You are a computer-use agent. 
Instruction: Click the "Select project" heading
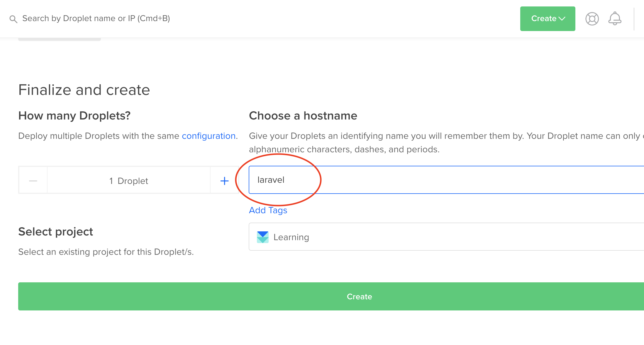[55, 232]
